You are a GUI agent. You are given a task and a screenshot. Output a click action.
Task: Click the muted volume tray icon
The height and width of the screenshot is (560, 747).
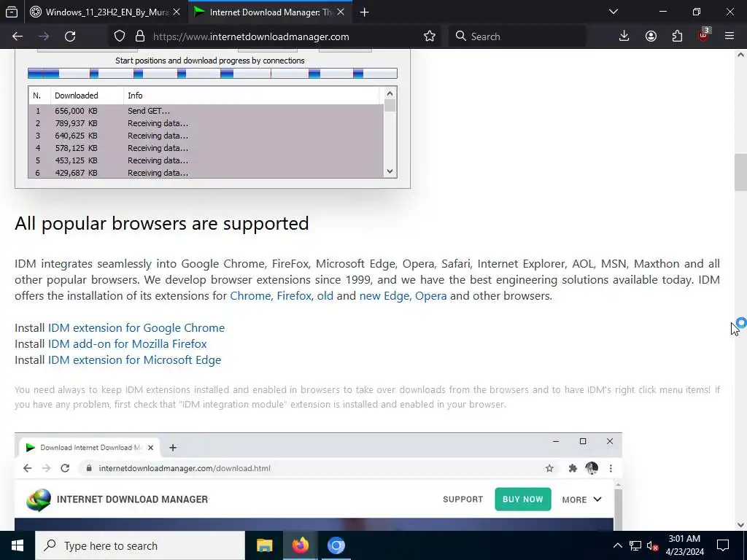652,545
